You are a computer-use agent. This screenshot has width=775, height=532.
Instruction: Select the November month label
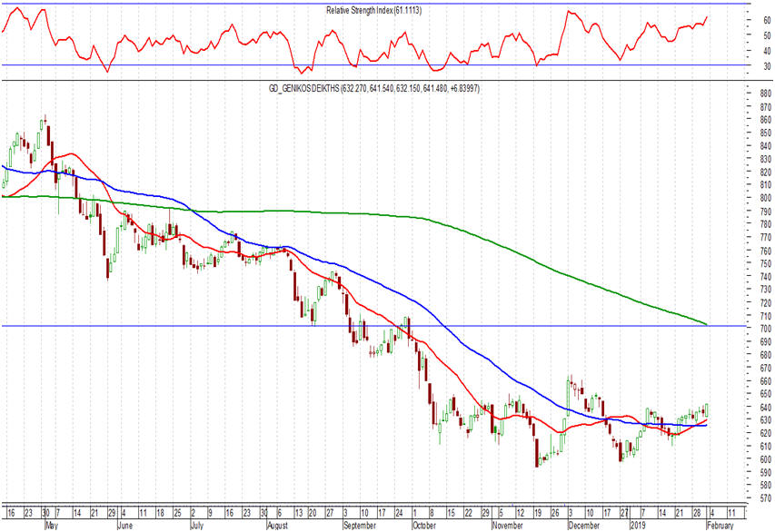click(x=508, y=526)
